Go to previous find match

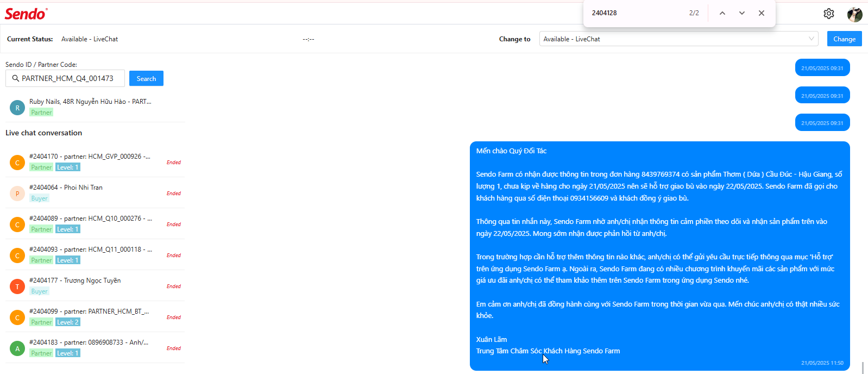pos(722,13)
